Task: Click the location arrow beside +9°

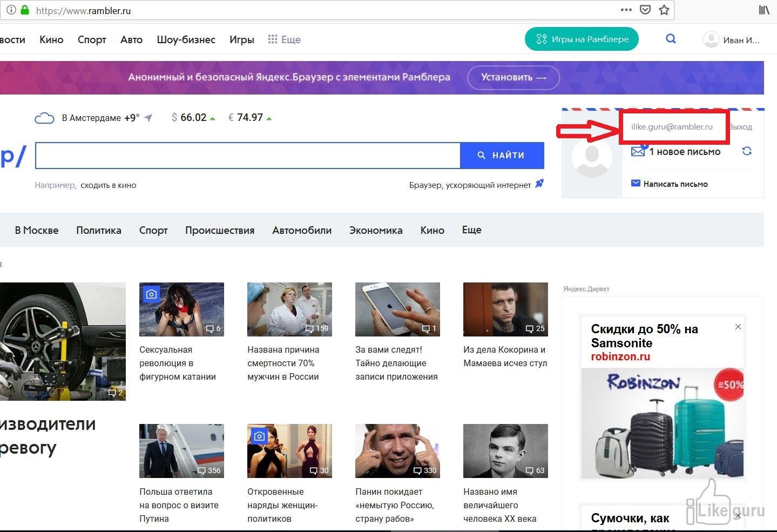Action: coord(148,118)
